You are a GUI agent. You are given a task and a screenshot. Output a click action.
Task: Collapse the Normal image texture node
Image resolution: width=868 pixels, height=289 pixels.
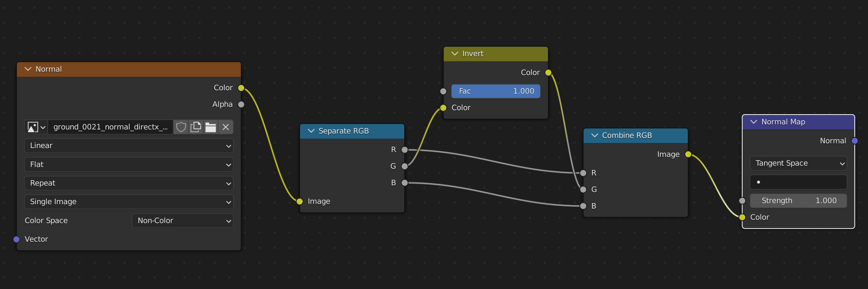[x=28, y=69]
